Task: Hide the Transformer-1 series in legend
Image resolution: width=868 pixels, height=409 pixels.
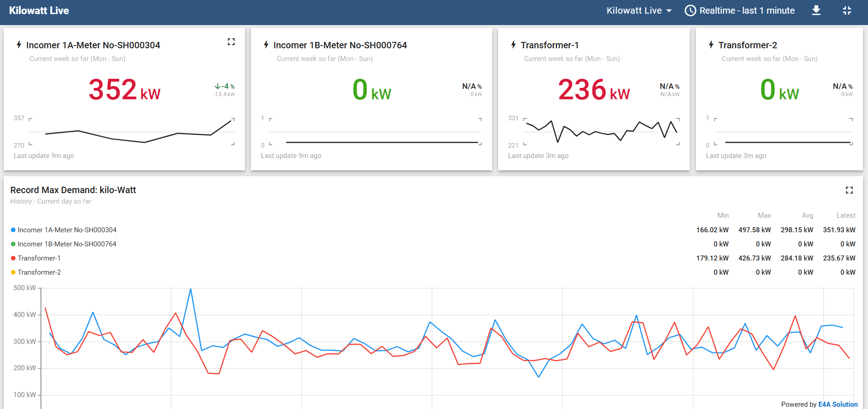Action: (x=39, y=258)
